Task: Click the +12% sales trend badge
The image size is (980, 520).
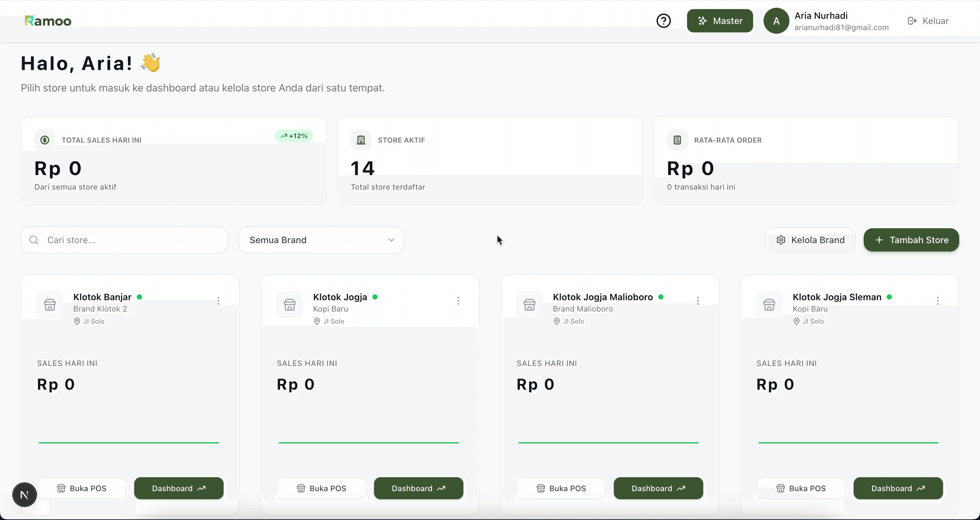Action: pos(294,136)
